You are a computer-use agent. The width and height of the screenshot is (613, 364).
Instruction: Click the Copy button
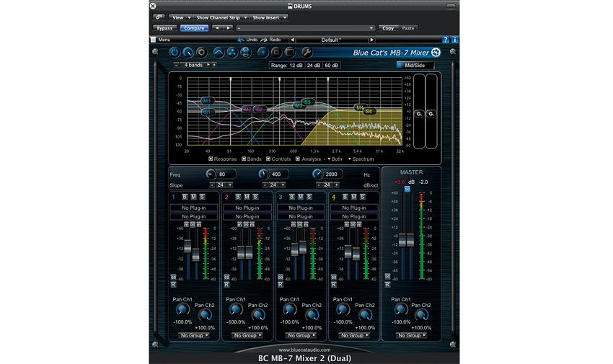(388, 28)
